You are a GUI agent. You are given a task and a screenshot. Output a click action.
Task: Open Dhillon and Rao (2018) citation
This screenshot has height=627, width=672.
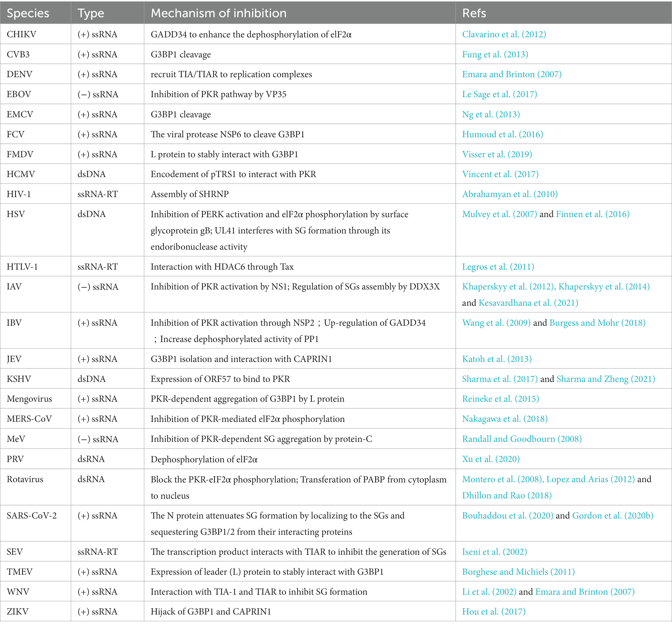pyautogui.click(x=507, y=495)
